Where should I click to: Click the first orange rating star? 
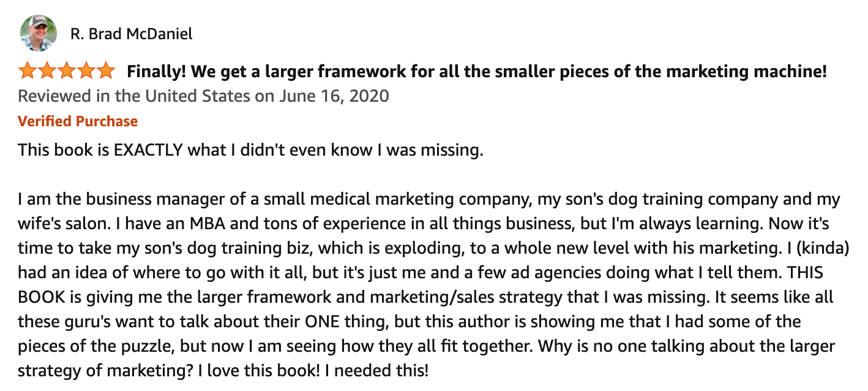[28, 71]
